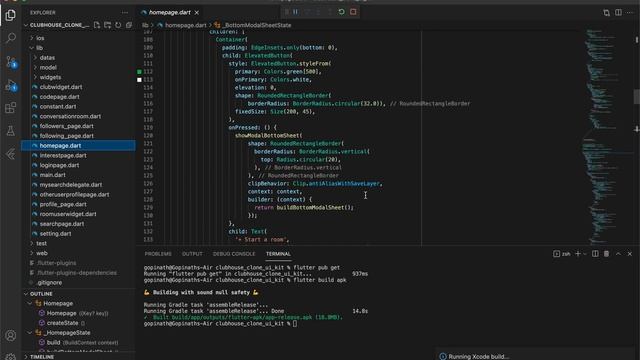The image size is (640, 360).
Task: Add a new terminal with plus icon
Action: pyautogui.click(x=578, y=254)
